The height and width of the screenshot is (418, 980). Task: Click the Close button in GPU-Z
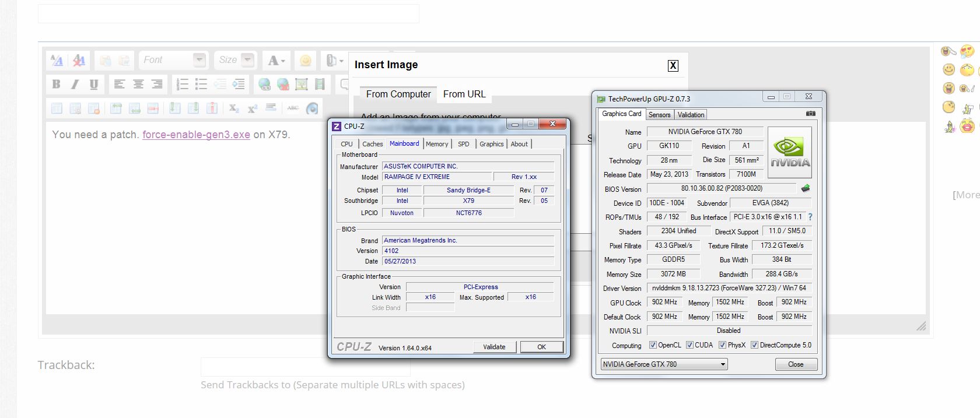tap(796, 364)
